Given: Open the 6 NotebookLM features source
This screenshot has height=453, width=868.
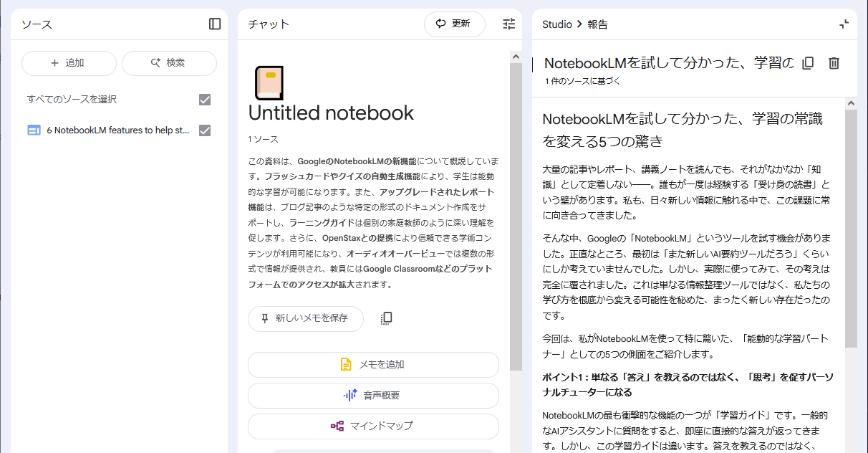Looking at the screenshot, I should pos(118,130).
